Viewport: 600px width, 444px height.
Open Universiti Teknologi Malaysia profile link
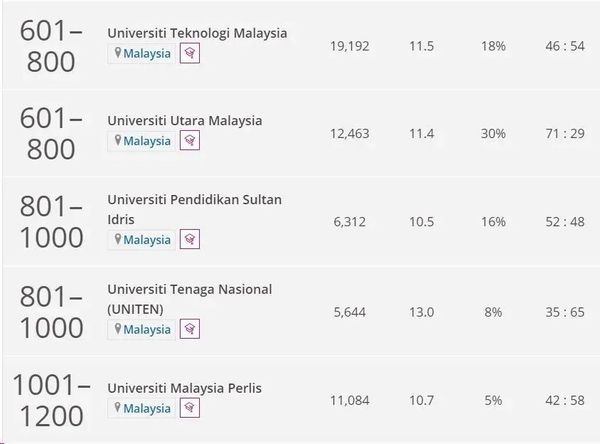[x=197, y=33]
